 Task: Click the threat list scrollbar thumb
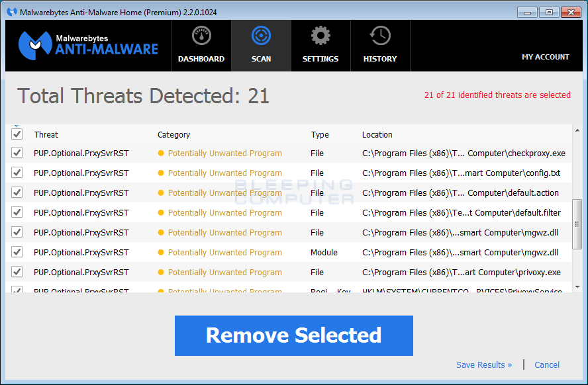pos(577,224)
